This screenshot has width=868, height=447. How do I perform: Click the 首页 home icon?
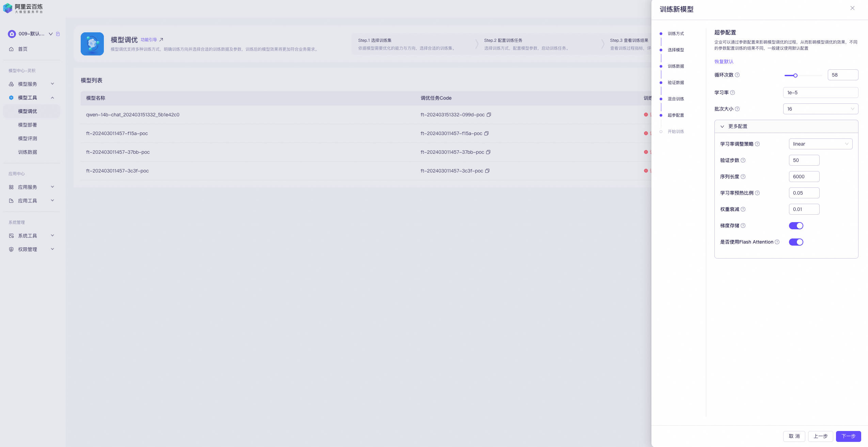[x=11, y=49]
